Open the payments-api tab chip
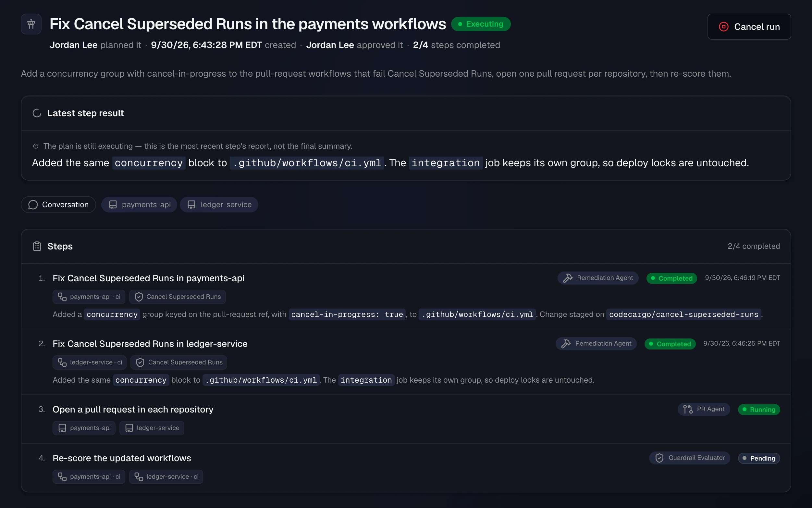Image resolution: width=812 pixels, height=508 pixels. pos(139,205)
